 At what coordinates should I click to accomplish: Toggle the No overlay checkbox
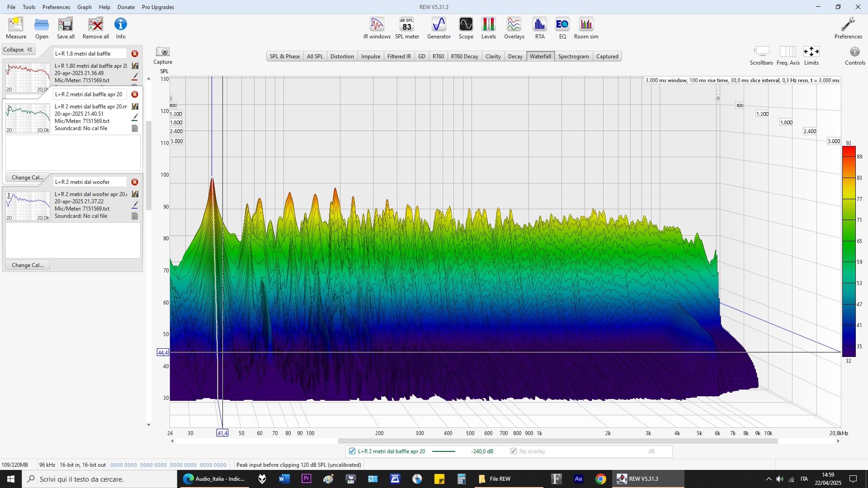click(514, 451)
